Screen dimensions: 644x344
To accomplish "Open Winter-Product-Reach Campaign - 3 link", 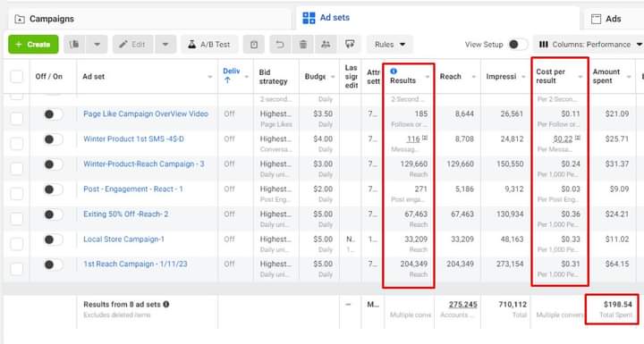I will pyautogui.click(x=144, y=164).
